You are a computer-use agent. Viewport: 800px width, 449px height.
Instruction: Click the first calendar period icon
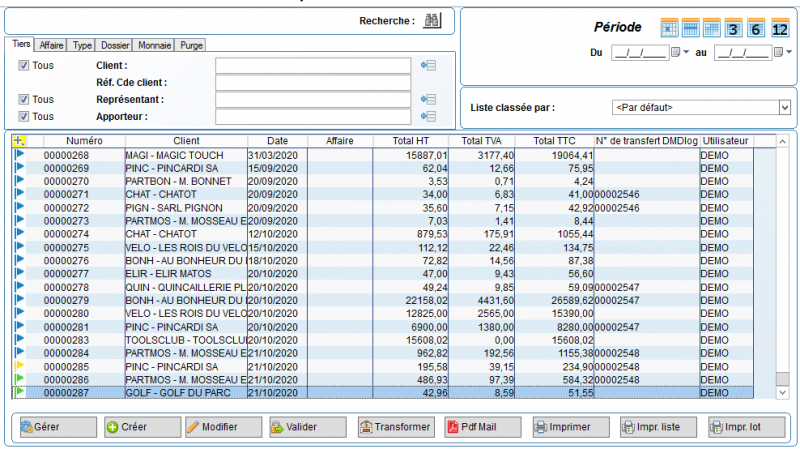(x=670, y=28)
